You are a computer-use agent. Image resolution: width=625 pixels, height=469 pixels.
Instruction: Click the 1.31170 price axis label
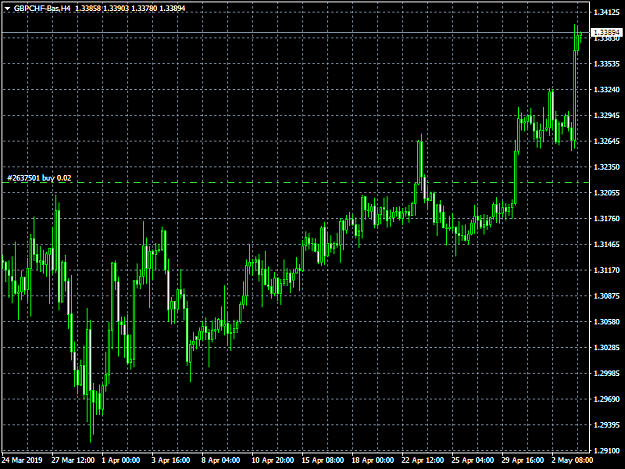pyautogui.click(x=607, y=270)
